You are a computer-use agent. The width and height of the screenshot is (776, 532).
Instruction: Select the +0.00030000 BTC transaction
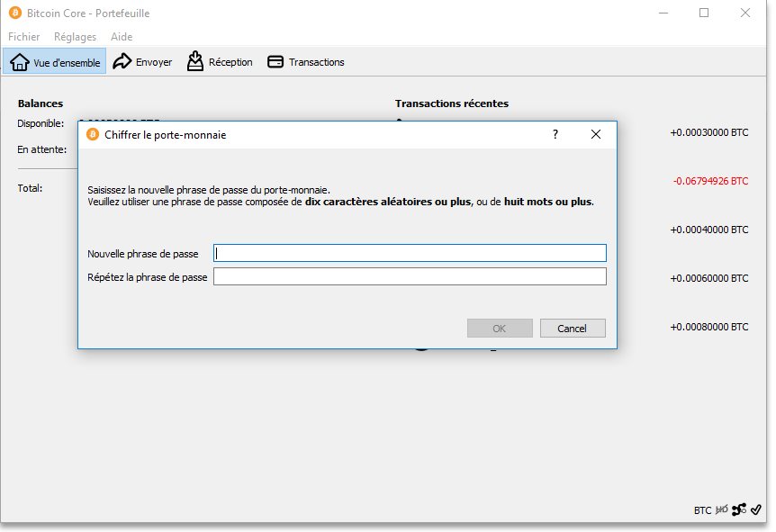[x=708, y=132]
